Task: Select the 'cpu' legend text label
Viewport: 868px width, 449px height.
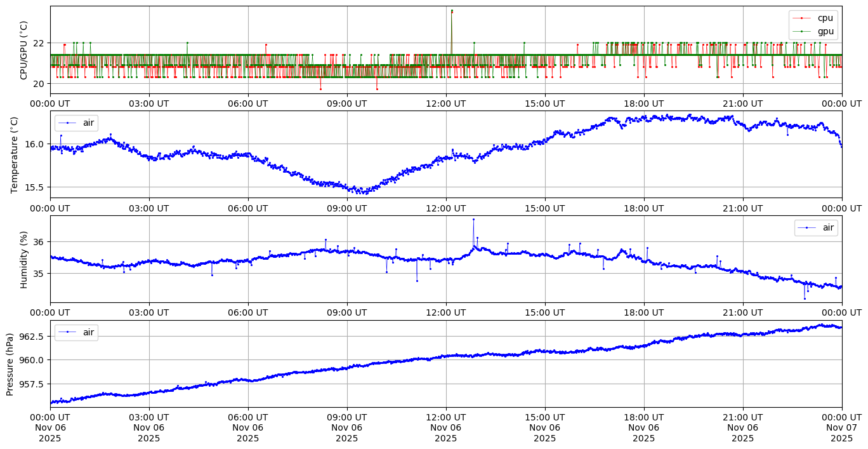Action: pyautogui.click(x=825, y=18)
